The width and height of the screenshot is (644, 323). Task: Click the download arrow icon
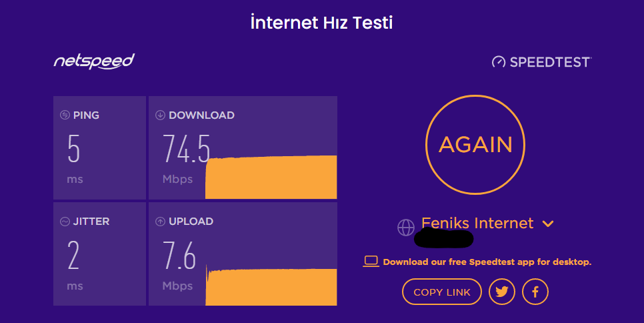point(160,115)
